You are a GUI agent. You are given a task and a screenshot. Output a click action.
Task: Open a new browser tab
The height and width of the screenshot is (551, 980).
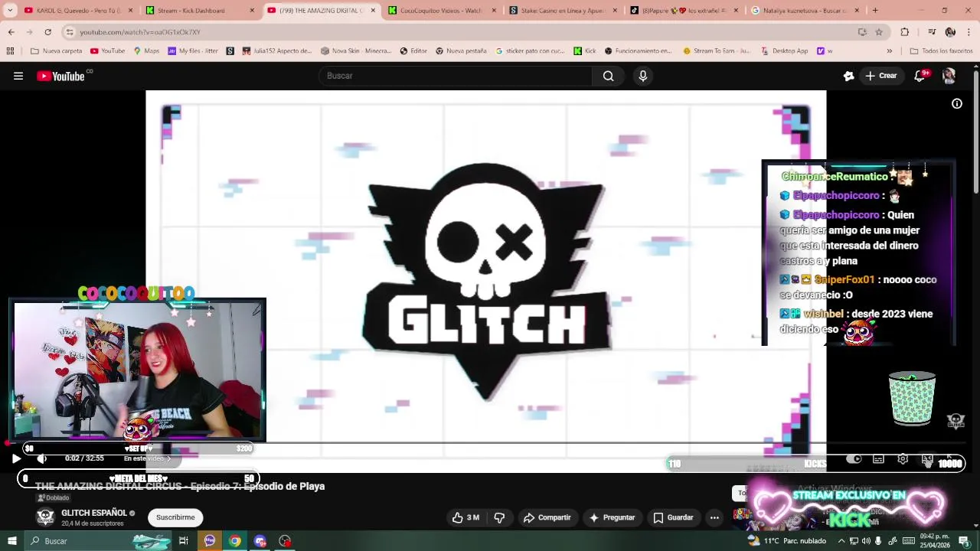[875, 11]
